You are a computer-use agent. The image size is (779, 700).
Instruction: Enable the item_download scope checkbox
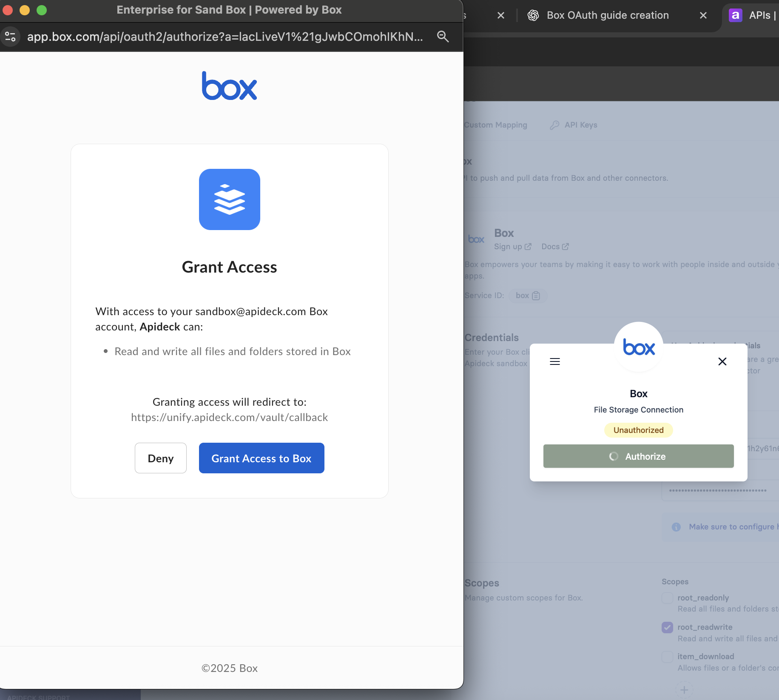(667, 657)
